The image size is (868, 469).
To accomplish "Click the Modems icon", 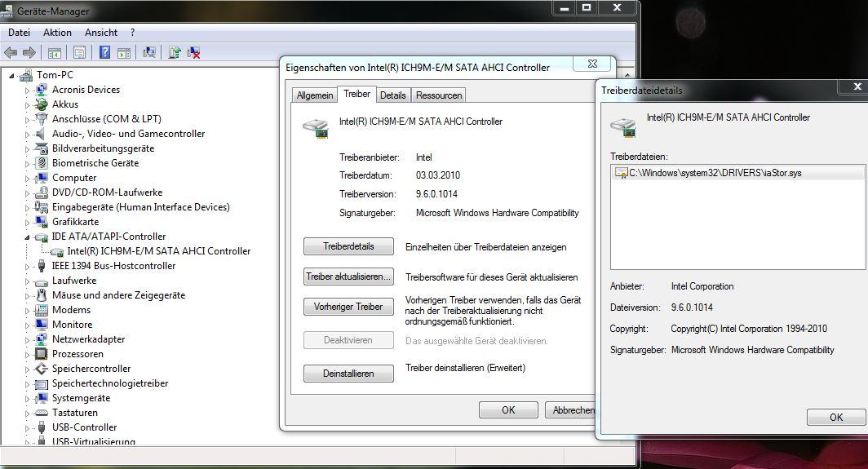I will pos(41,310).
